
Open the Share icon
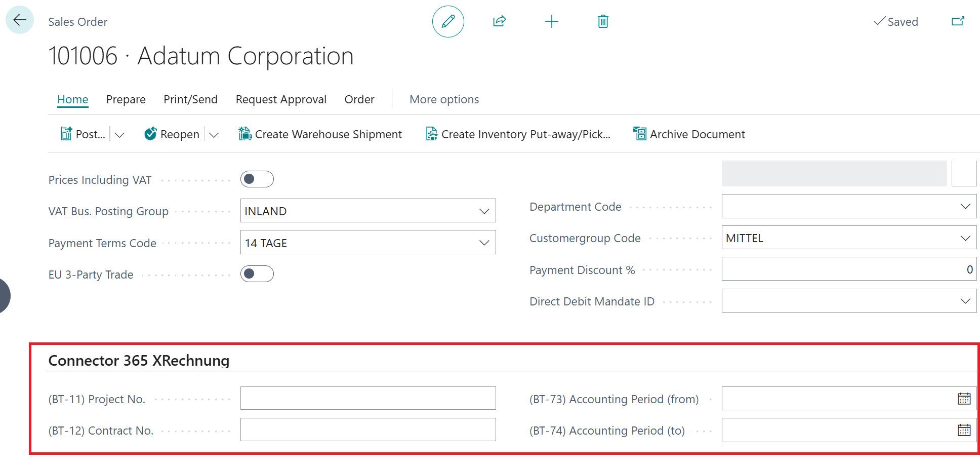coord(500,21)
